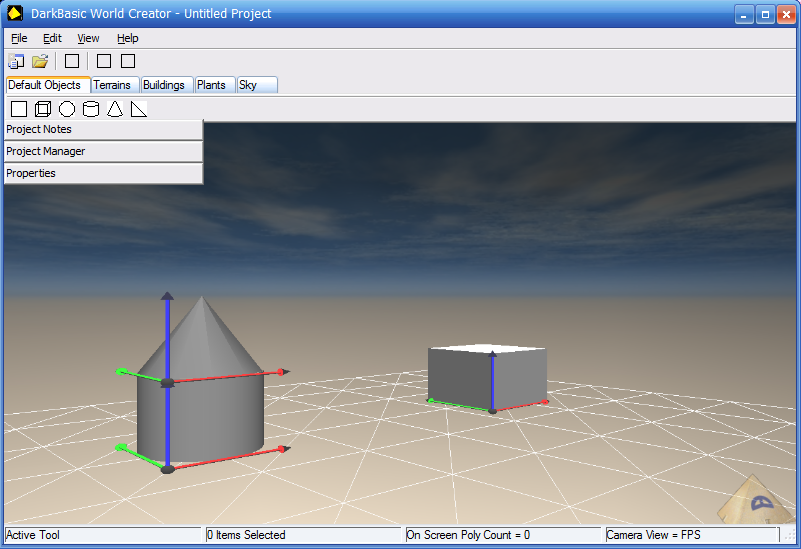Click the lower green axis handle beneath cylinder
Image resolution: width=801 pixels, height=549 pixels.
coord(140,458)
